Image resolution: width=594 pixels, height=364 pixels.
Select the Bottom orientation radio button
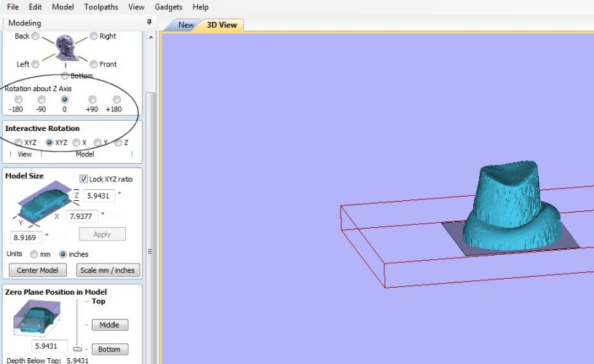(65, 76)
